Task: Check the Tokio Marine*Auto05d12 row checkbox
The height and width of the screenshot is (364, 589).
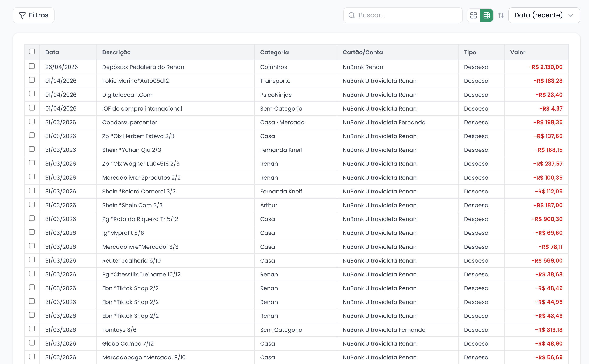Action: 32,80
